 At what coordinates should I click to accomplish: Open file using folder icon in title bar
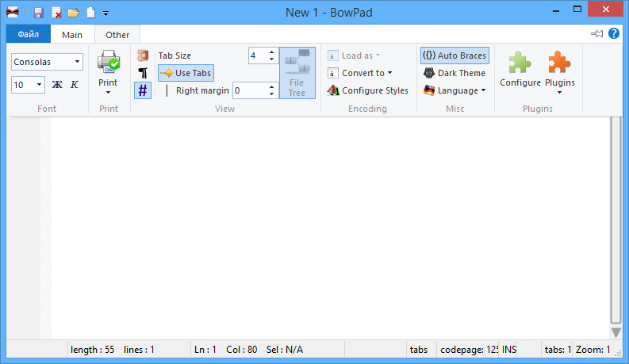[x=74, y=13]
